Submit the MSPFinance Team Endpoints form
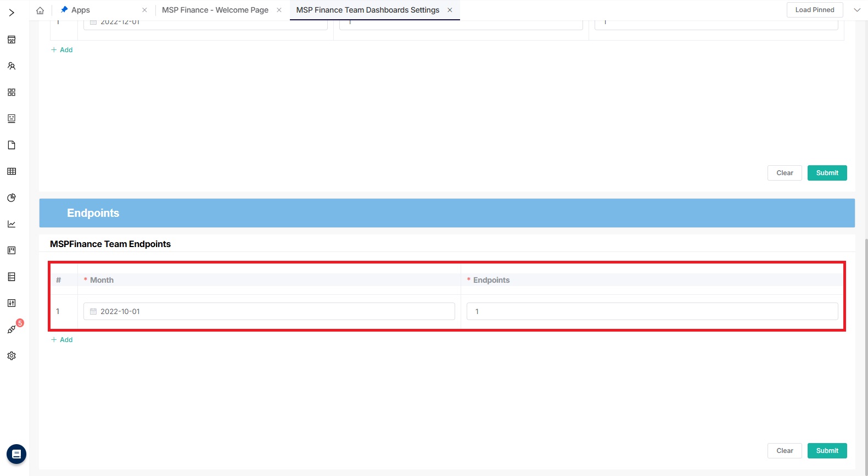 (x=827, y=451)
